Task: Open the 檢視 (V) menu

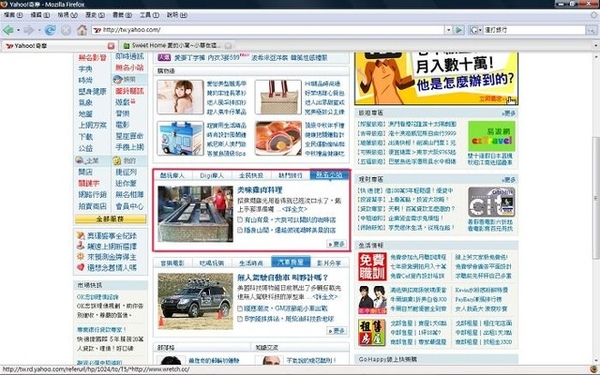Action: 68,15
